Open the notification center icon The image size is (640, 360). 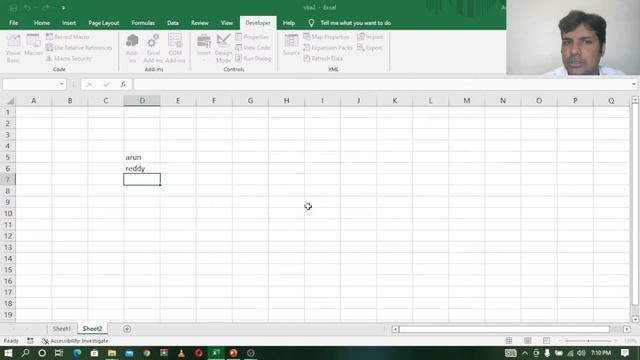point(625,353)
